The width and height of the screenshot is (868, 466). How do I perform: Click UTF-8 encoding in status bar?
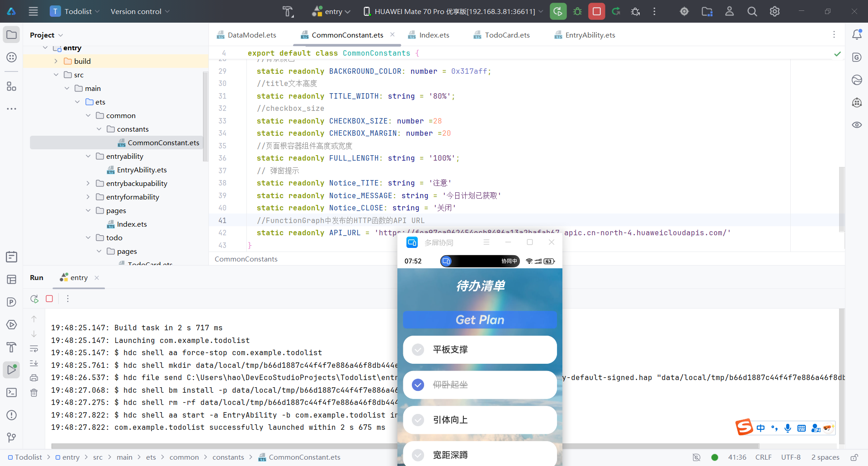coord(791,457)
